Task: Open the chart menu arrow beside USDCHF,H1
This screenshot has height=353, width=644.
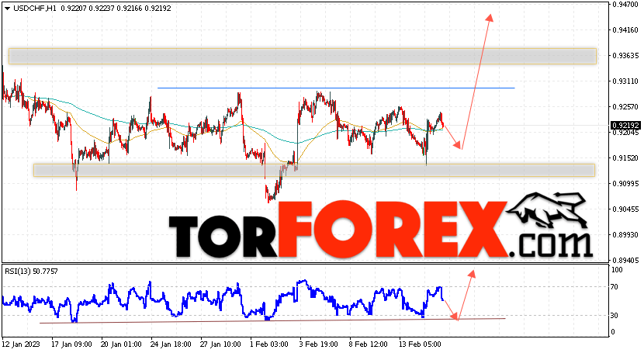Action: tap(7, 9)
